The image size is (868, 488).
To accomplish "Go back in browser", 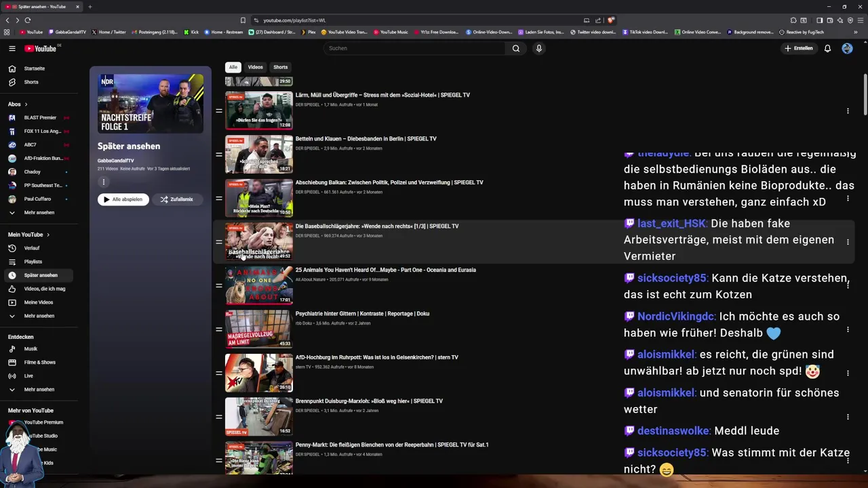I will point(7,20).
